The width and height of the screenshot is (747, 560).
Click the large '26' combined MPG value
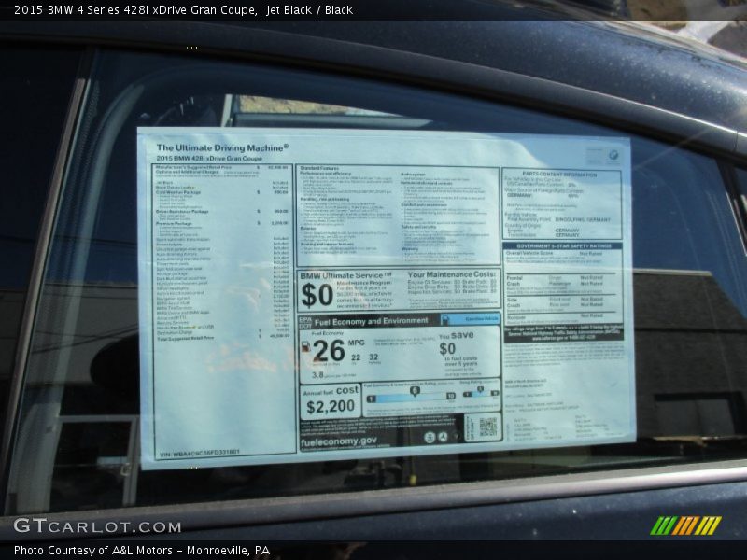330,352
